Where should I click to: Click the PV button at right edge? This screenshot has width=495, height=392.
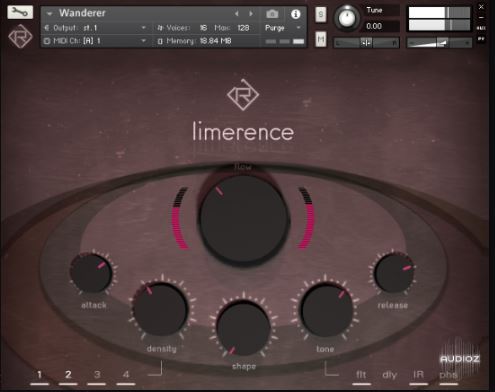coord(481,39)
